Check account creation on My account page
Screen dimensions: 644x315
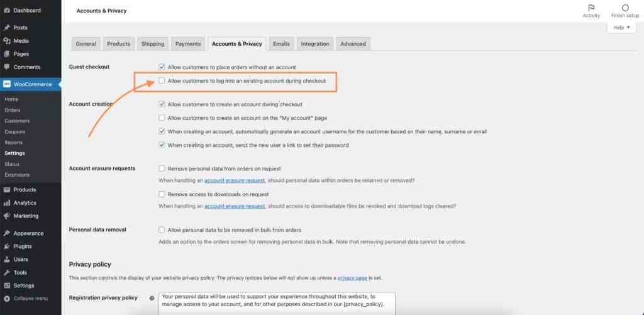click(162, 118)
